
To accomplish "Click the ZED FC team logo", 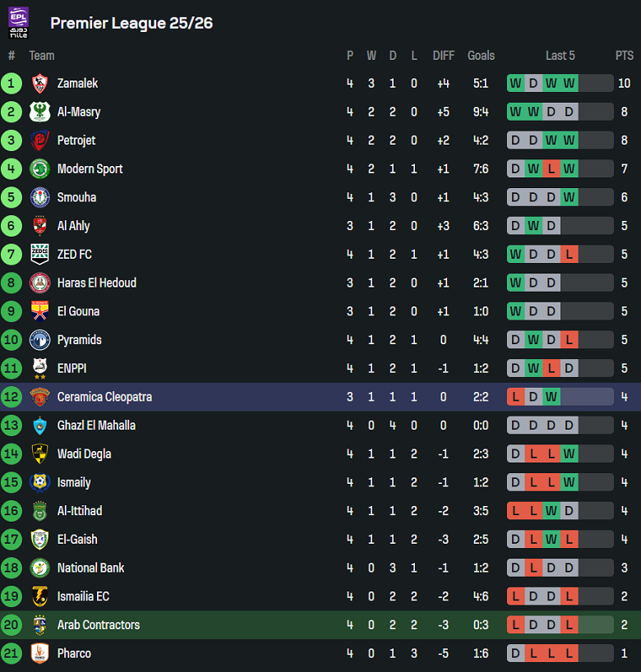I will (39, 254).
